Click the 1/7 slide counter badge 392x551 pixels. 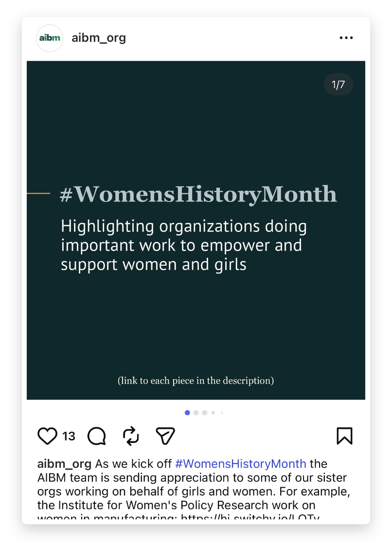coord(339,84)
